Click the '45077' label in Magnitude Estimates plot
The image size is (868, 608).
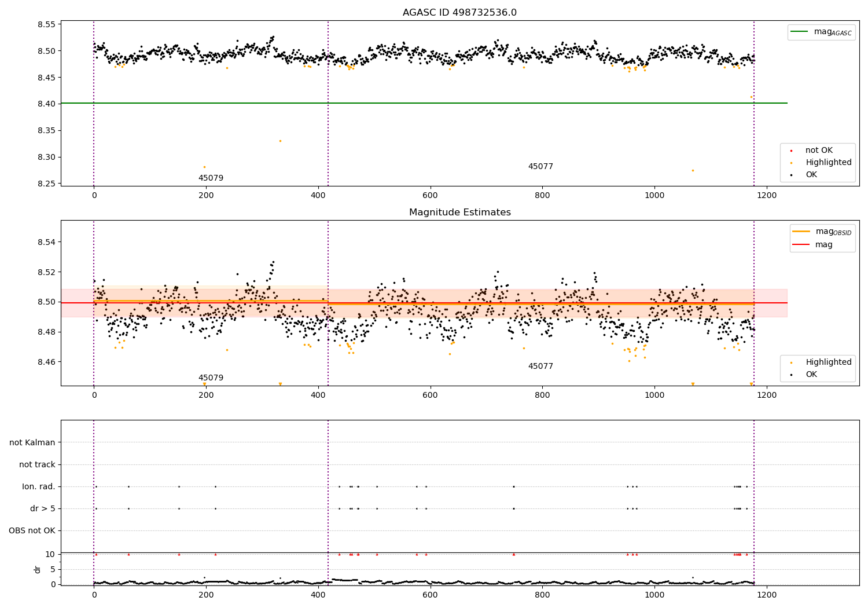coord(540,367)
